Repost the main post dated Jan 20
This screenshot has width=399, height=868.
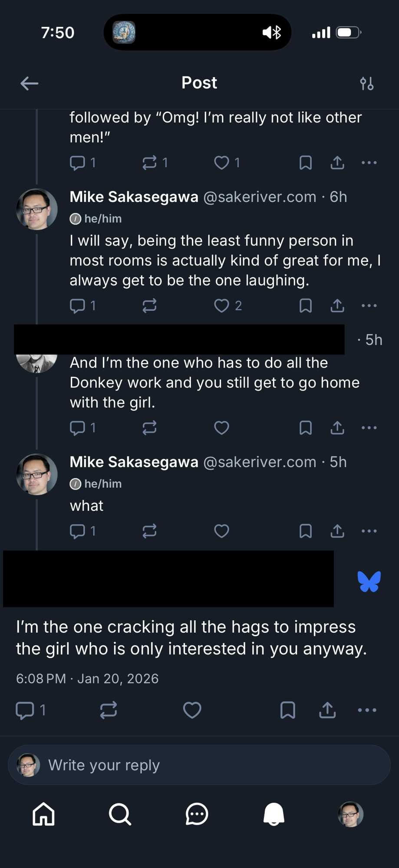click(x=108, y=710)
